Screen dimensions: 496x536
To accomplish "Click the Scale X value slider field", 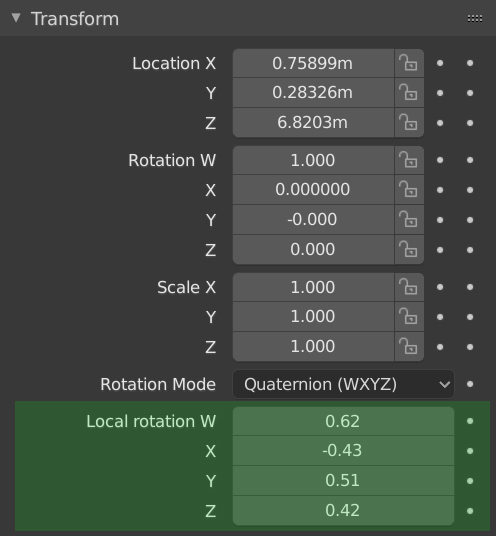I will pos(313,287).
